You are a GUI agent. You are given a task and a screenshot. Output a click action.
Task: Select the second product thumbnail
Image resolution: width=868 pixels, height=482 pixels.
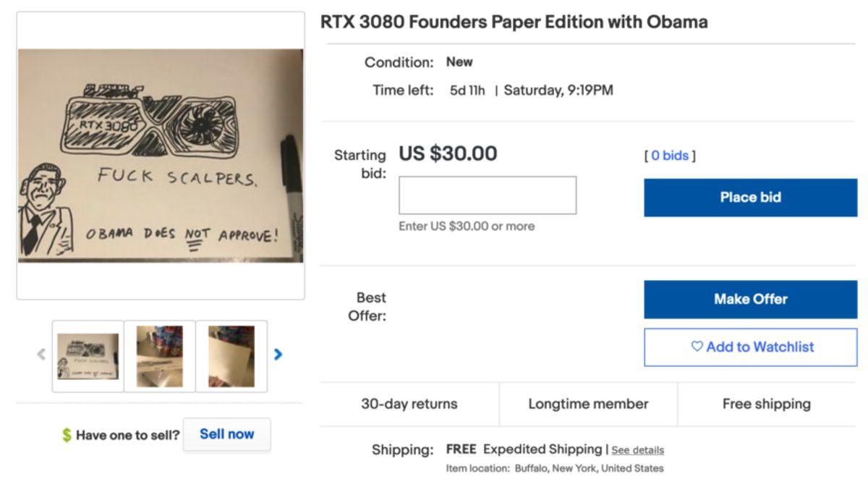pos(160,353)
